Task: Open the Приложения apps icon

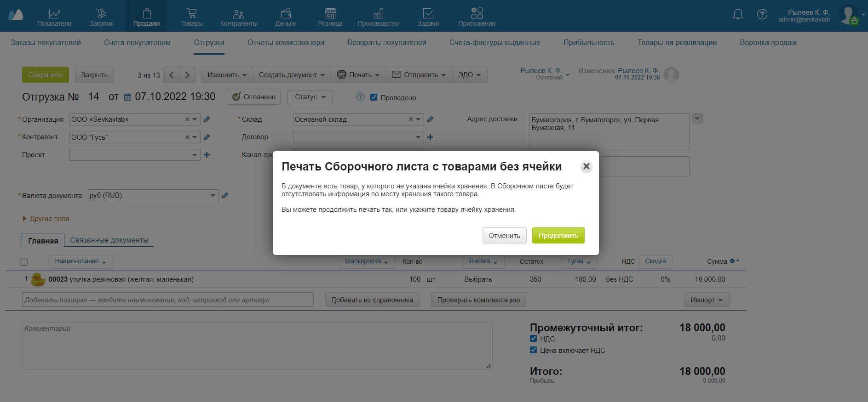Action: [x=477, y=13]
